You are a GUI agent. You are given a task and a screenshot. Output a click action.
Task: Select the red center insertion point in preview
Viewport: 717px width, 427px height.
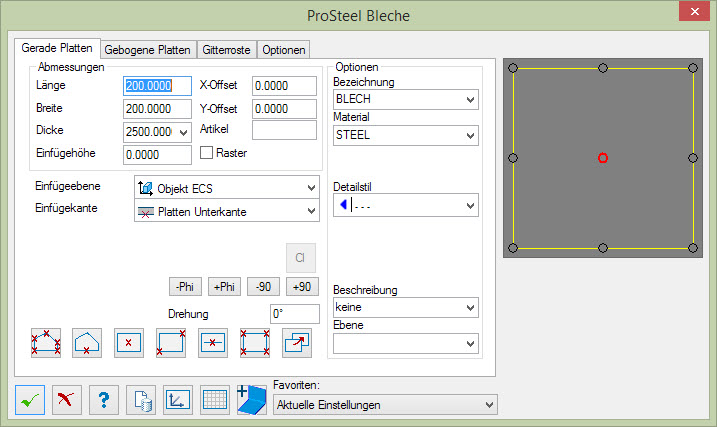pyautogui.click(x=603, y=158)
